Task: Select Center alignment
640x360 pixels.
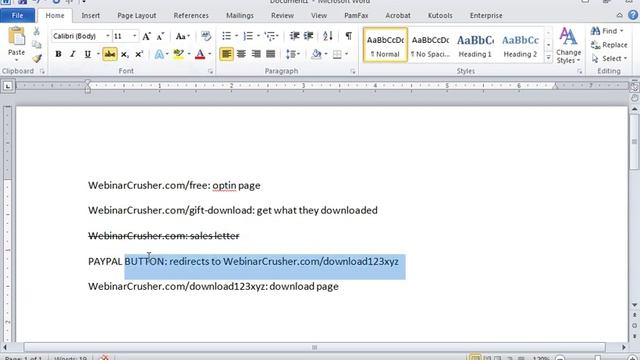Action: (242, 54)
